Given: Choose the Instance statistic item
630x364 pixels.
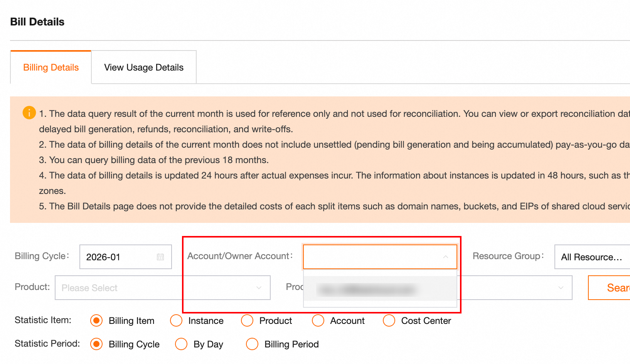Looking at the screenshot, I should 176,320.
